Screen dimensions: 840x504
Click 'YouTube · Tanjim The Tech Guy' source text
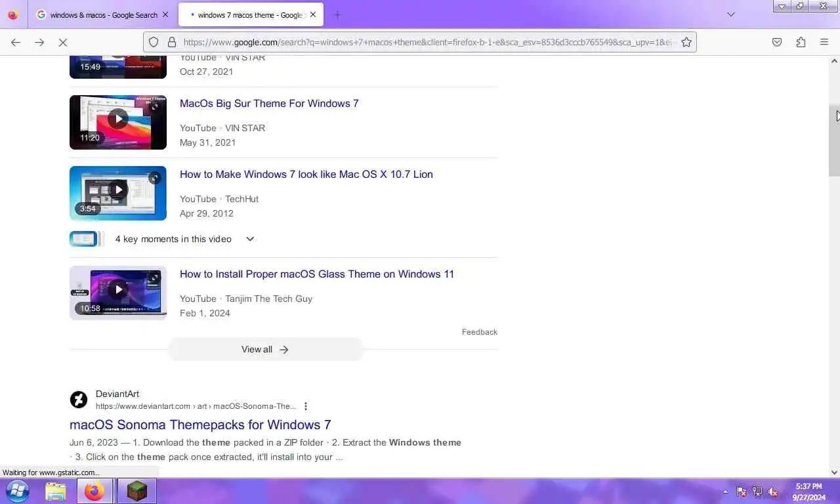pyautogui.click(x=246, y=299)
